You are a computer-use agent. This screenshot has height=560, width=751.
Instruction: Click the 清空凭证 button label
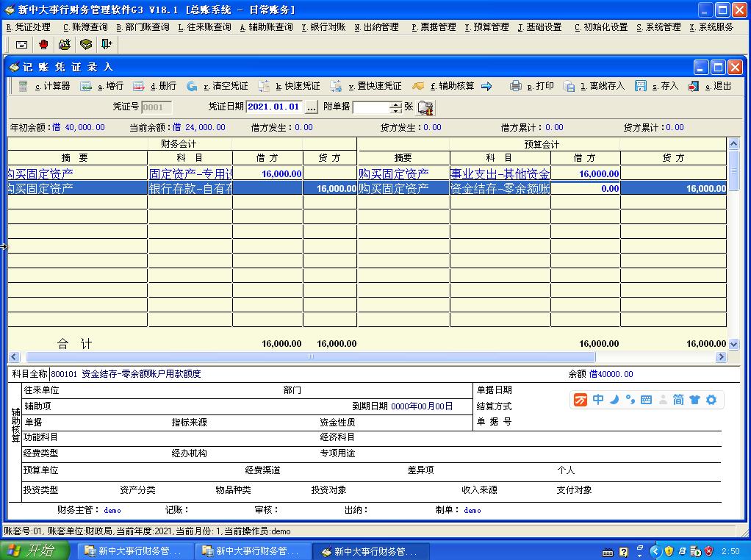tap(226, 86)
